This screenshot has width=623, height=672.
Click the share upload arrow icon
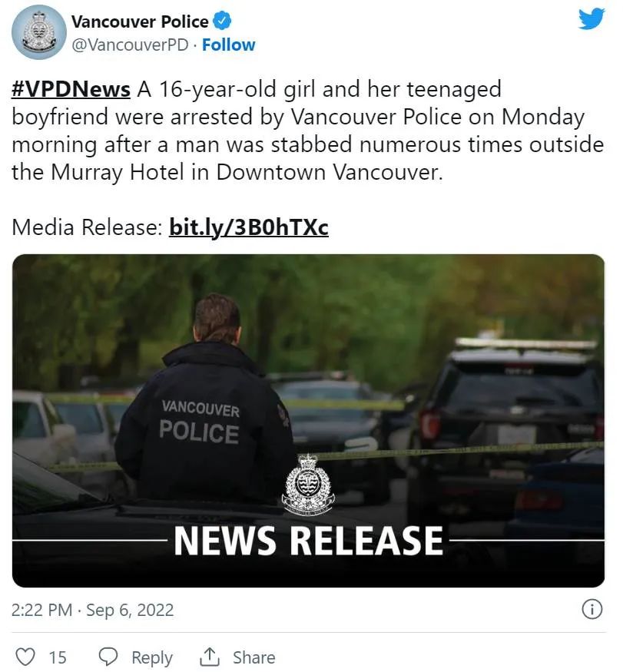coord(210,657)
